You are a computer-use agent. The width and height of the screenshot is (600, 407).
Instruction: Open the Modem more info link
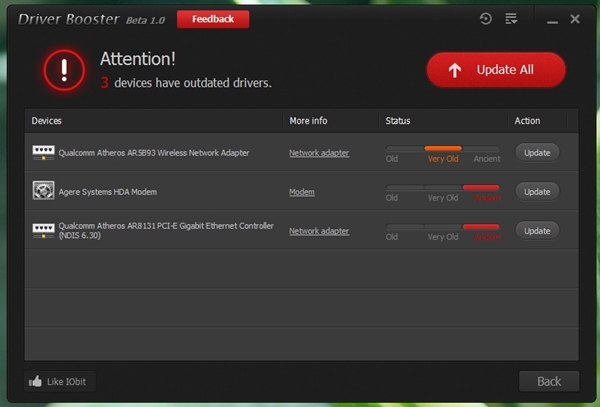pyautogui.click(x=302, y=192)
